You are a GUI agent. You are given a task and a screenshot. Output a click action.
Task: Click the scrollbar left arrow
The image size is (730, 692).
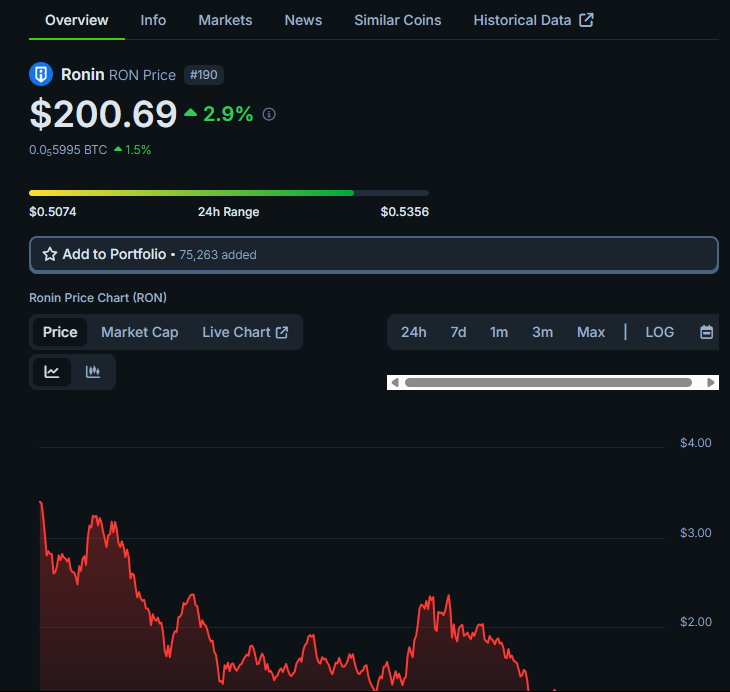pyautogui.click(x=395, y=382)
